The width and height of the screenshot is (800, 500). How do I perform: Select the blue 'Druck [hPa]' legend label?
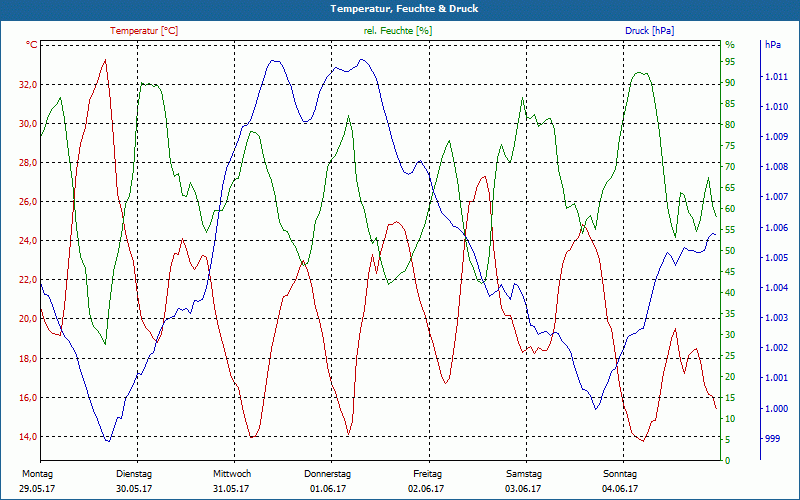649,31
